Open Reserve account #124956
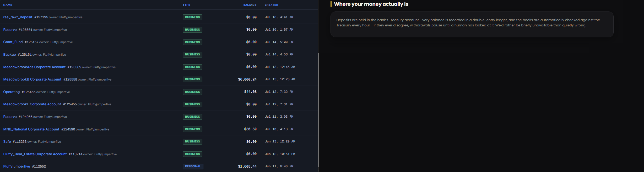Viewport: 644px width, 172px height. (x=10, y=117)
